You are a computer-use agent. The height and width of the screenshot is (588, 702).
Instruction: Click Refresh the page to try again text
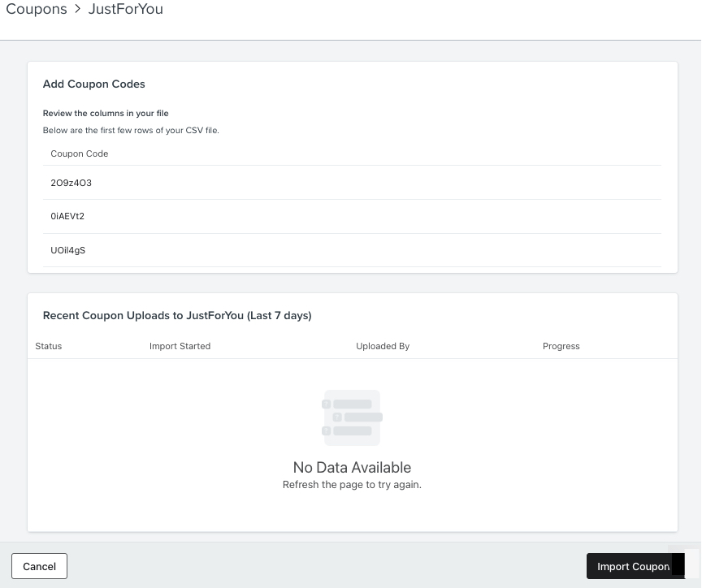tap(351, 484)
